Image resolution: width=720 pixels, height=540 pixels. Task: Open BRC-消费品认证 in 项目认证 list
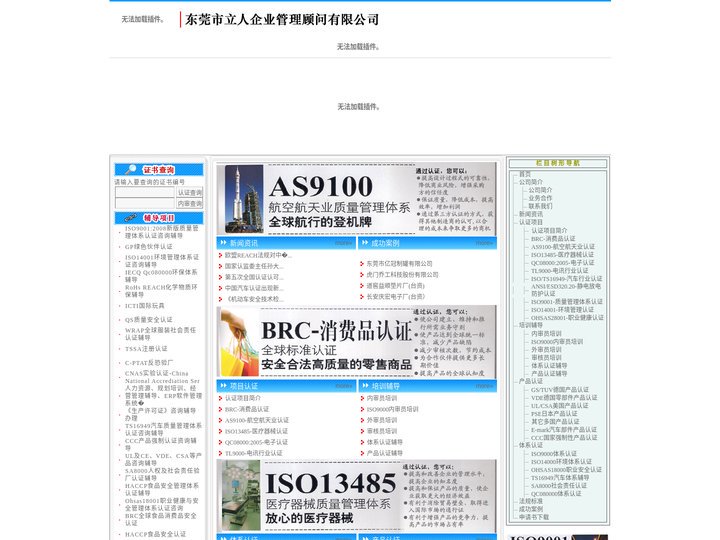[x=247, y=409]
